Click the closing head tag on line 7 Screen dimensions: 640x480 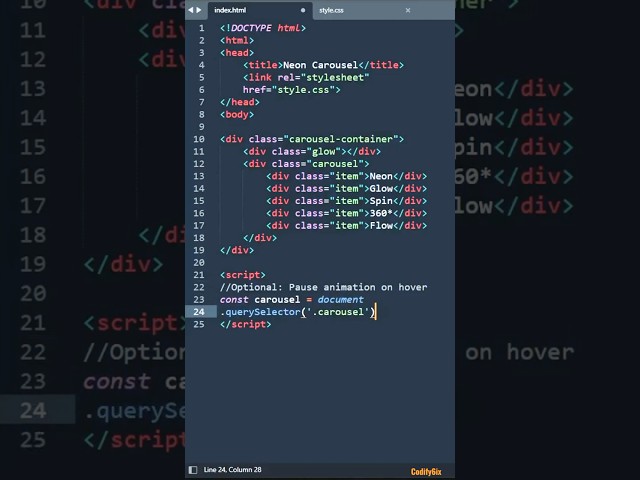(x=240, y=102)
